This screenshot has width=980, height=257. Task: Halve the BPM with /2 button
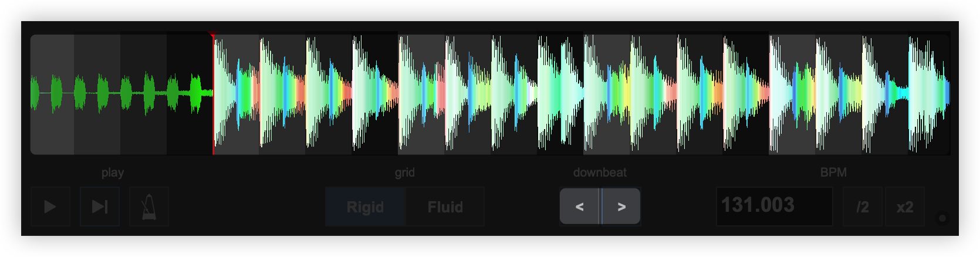coord(862,207)
